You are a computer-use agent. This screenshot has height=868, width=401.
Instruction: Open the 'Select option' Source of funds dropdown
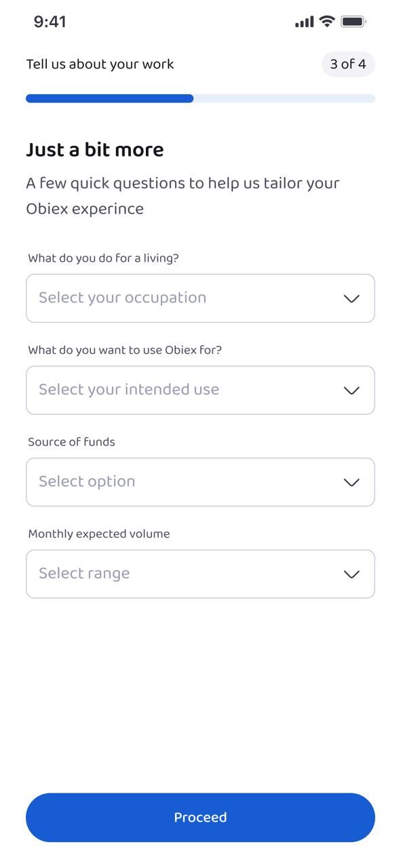click(200, 482)
